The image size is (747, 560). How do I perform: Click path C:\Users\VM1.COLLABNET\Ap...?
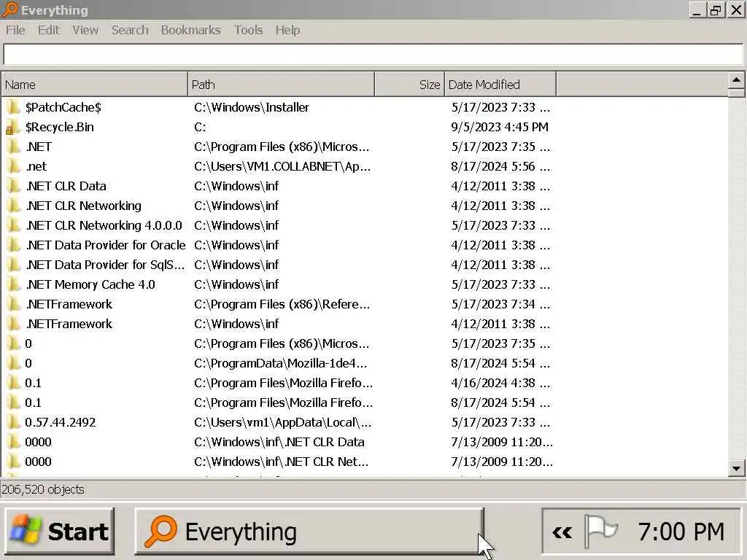click(282, 166)
